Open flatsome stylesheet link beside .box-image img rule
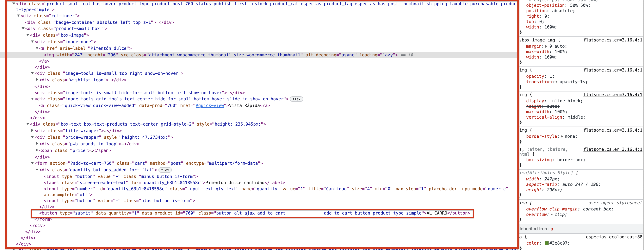 pyautogui.click(x=613, y=40)
